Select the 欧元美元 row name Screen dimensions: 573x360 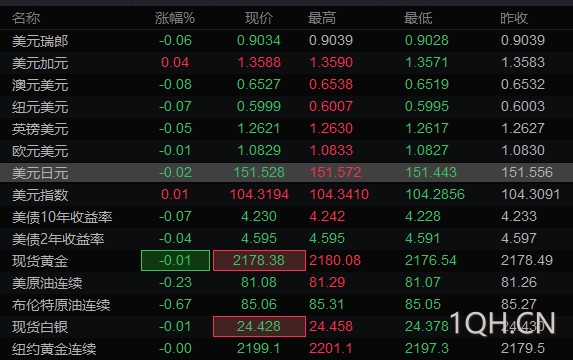[x=40, y=151]
